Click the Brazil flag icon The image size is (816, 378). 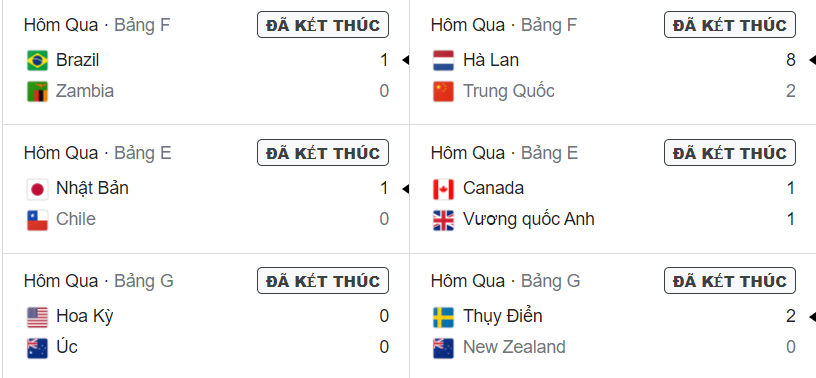click(x=37, y=60)
